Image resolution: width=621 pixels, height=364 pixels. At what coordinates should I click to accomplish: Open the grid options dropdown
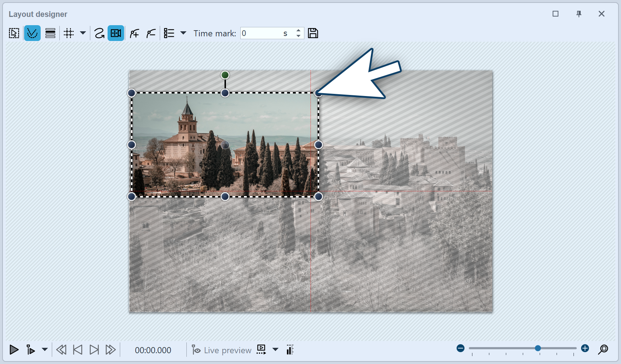pos(83,33)
